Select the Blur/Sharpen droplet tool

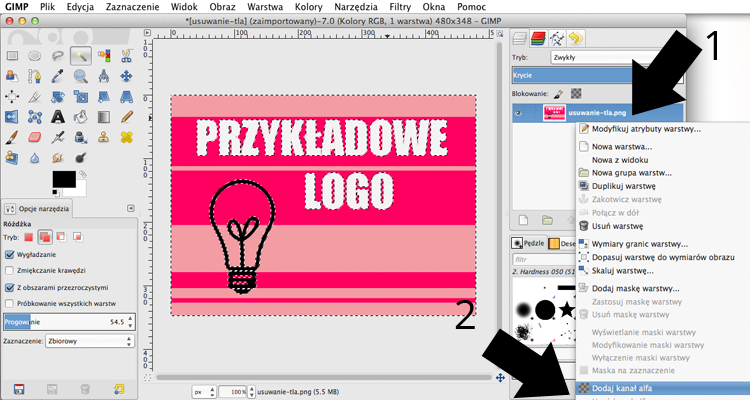tap(34, 157)
